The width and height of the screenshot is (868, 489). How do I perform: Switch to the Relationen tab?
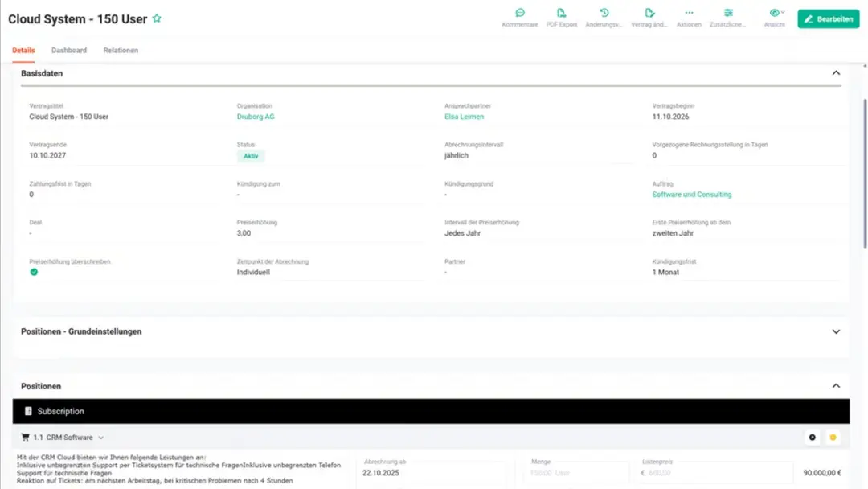click(121, 51)
